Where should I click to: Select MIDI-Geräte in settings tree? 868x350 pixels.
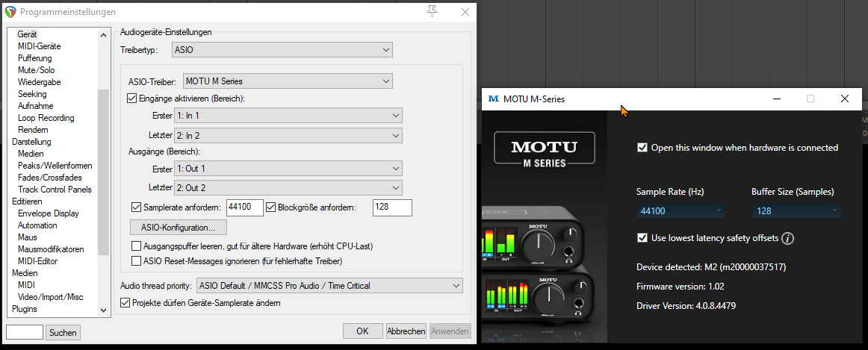coord(40,46)
